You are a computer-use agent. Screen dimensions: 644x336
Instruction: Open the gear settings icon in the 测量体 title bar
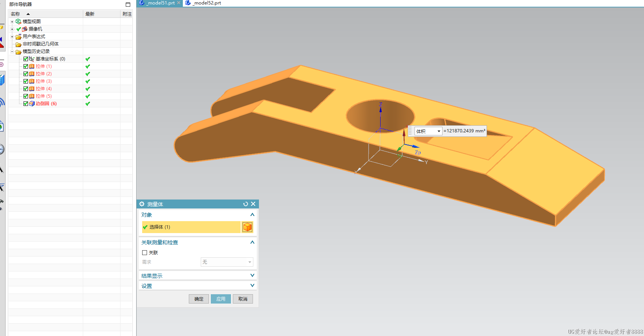tap(142, 204)
